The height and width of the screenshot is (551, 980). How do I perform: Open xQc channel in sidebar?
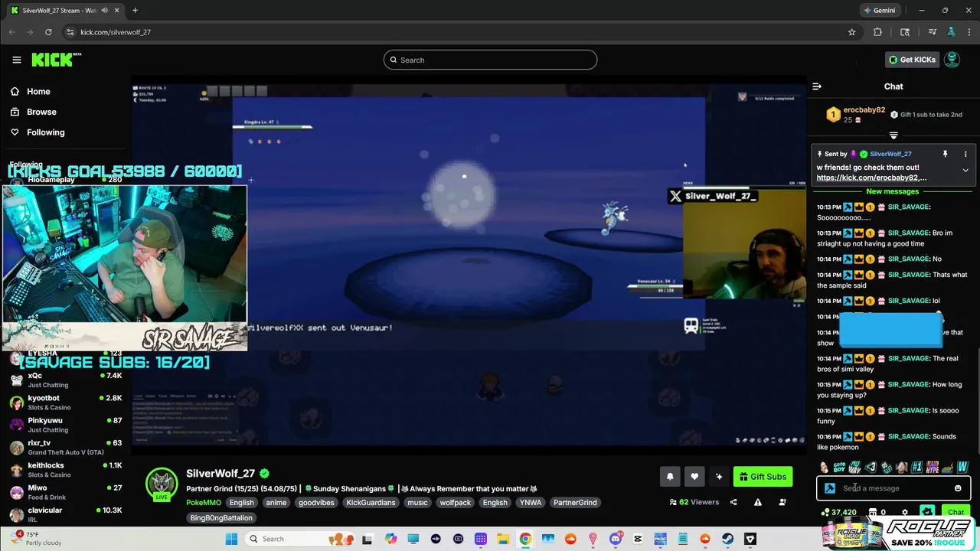[x=65, y=380]
